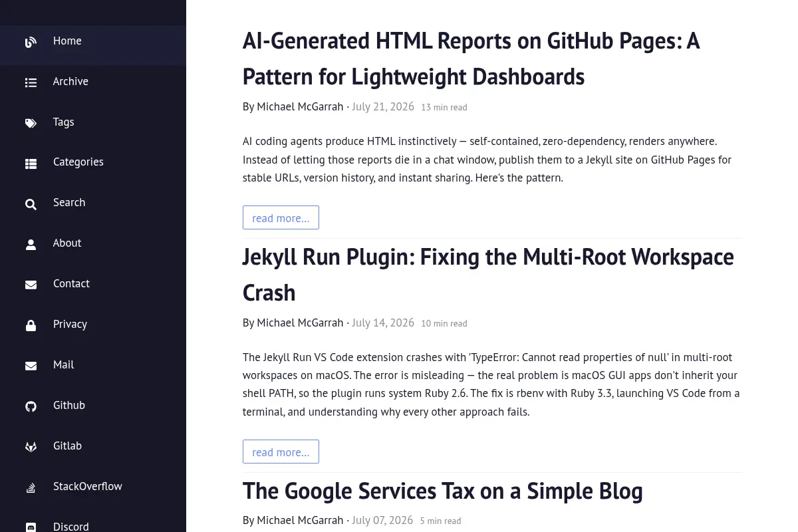Image resolution: width=798 pixels, height=532 pixels.
Task: Click author byline on Google Services Tax post
Action: [293, 520]
